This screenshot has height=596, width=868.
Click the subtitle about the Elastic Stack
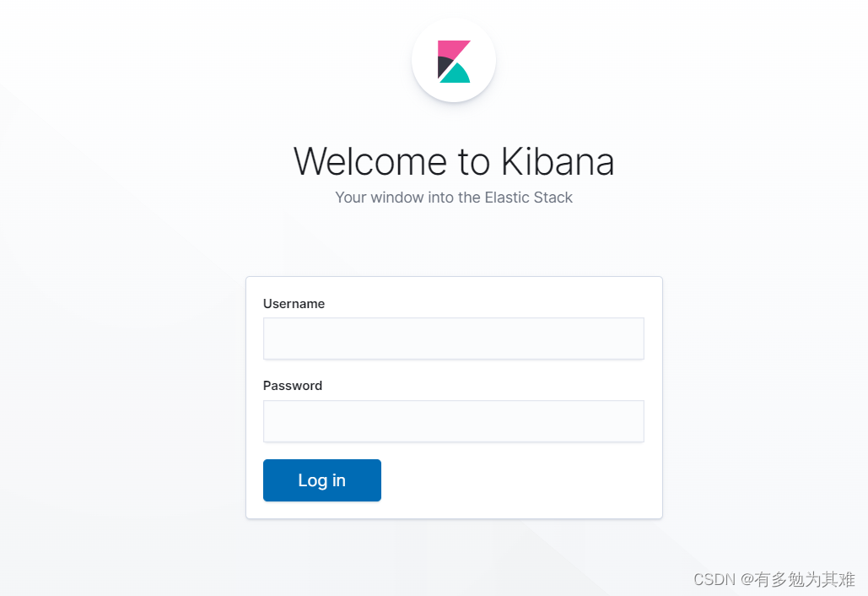pos(454,198)
